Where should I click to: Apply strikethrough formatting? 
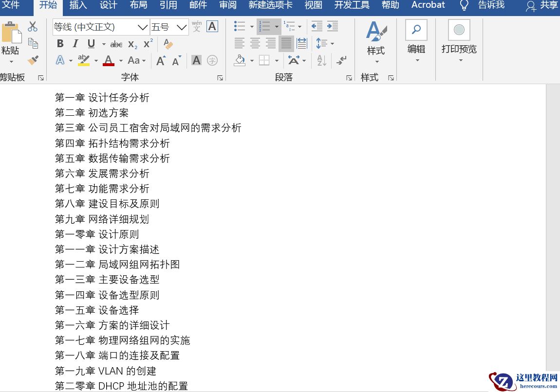116,44
